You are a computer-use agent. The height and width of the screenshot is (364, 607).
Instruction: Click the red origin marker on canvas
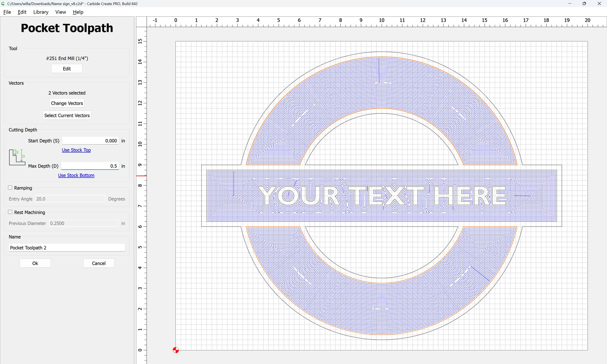176,350
